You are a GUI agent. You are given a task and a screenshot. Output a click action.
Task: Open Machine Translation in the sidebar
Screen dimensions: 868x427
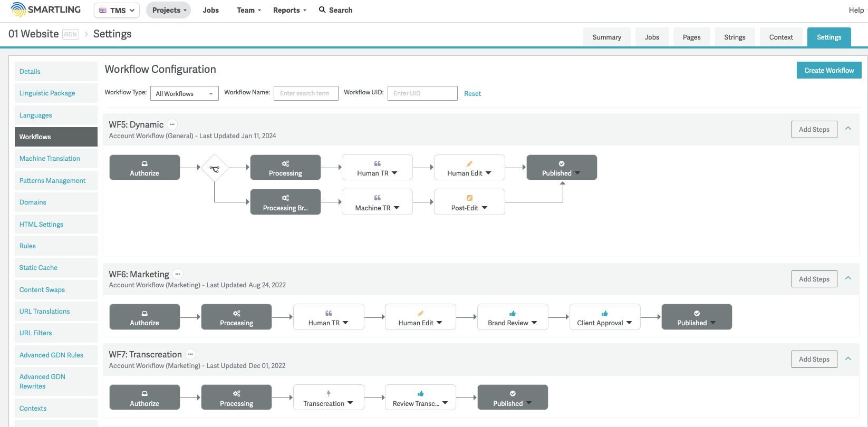50,159
